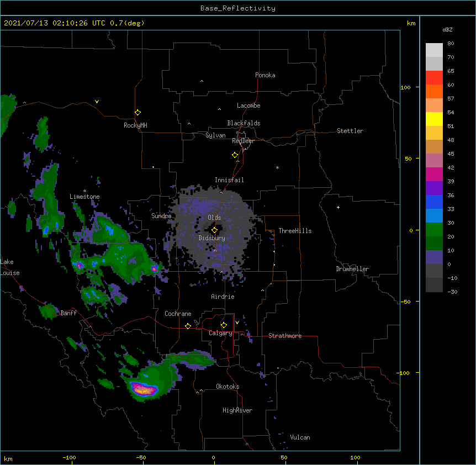Click the white plus marker north of Drumheller
476x465 pixels.
338,207
